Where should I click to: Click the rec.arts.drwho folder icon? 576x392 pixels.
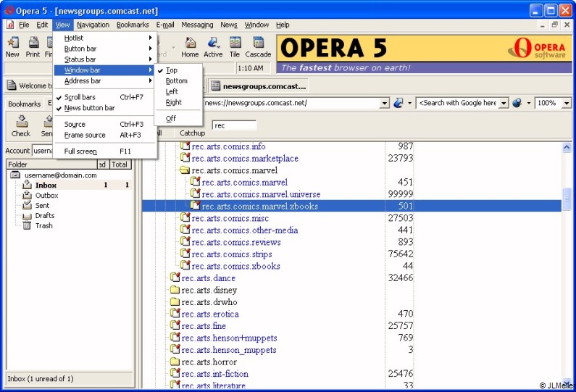(175, 302)
